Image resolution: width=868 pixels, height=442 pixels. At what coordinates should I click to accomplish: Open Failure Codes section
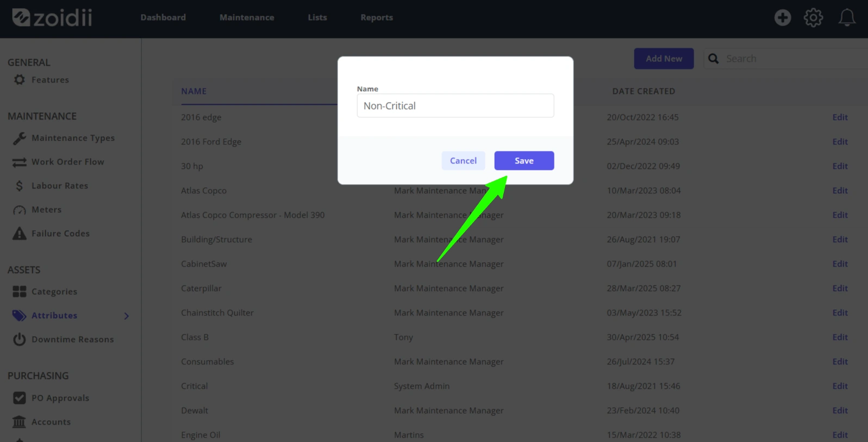pos(60,233)
